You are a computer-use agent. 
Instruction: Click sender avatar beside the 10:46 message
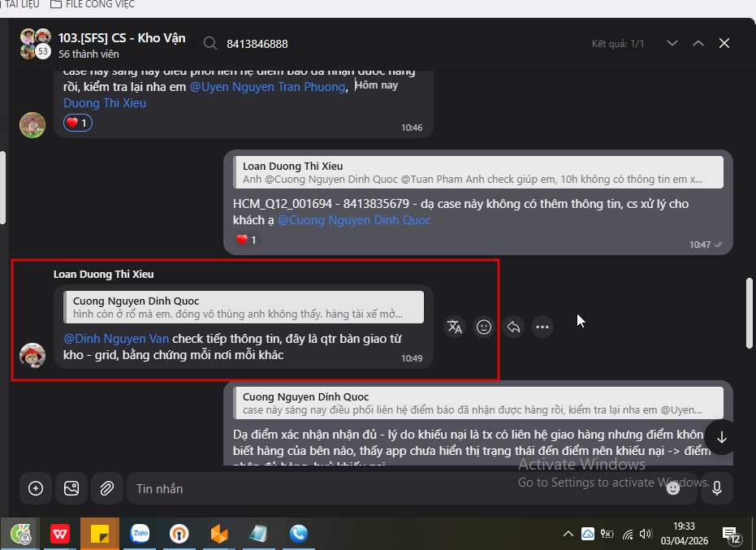(x=32, y=125)
